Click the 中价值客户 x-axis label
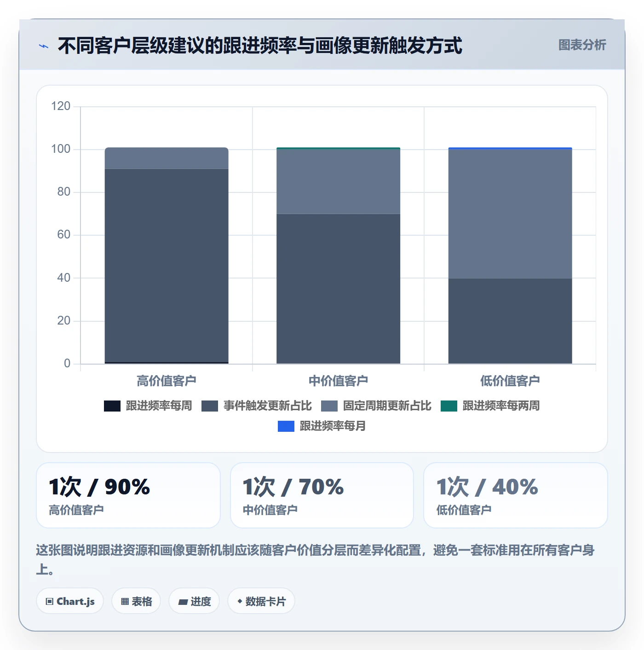Viewport: 644px width, 650px height. click(x=338, y=381)
